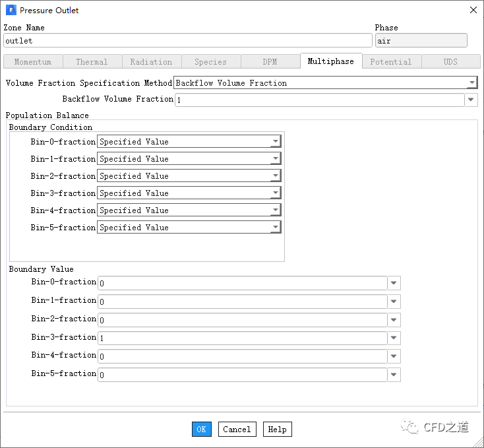
Task: Focus the Bin-3-fraction boundary value field
Action: [x=242, y=338]
